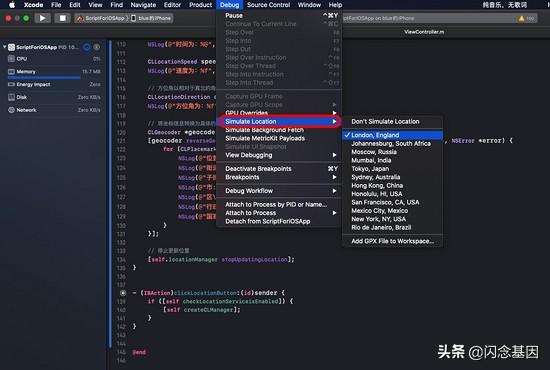Image resolution: width=550 pixels, height=370 pixels.
Task: Open the File menu
Action: pyautogui.click(x=56, y=5)
